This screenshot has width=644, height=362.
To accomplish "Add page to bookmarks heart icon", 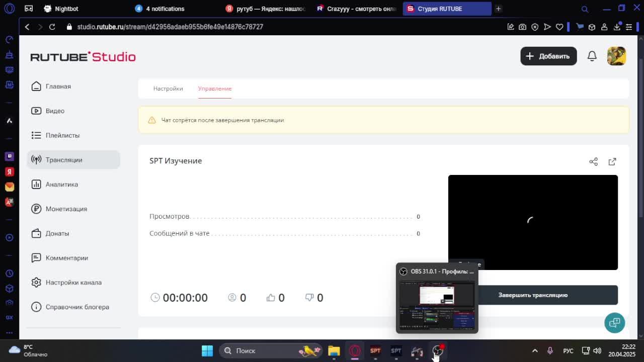I will coord(559,27).
